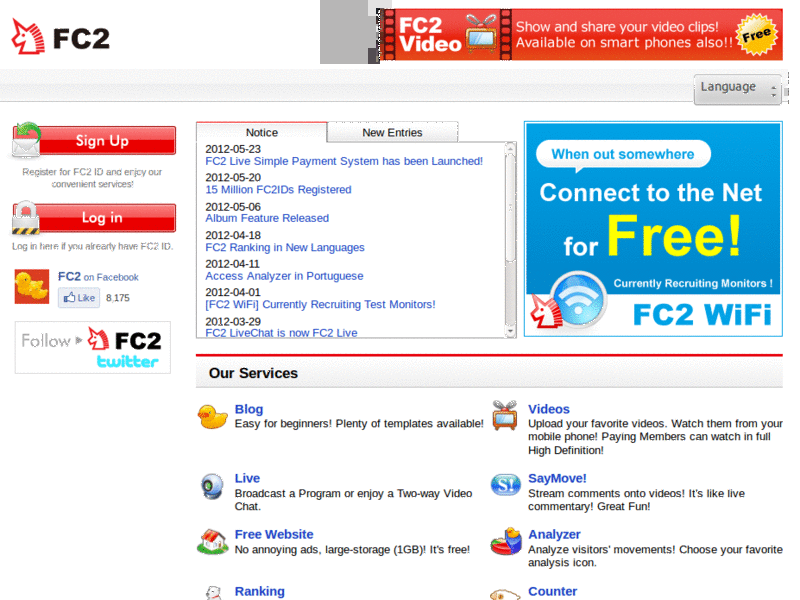Click the notice list scroll down arrow
The height and width of the screenshot is (600, 800).
coord(510,332)
